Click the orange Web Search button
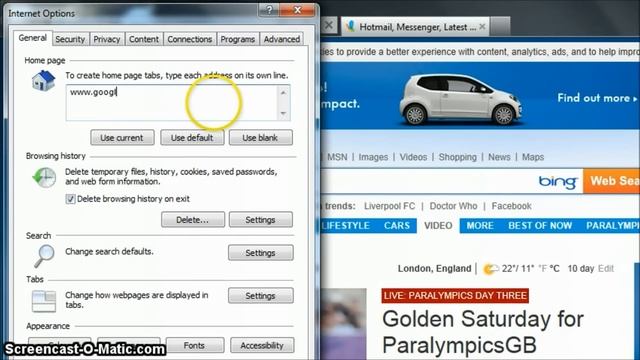Image resolution: width=640 pixels, height=360 pixels. [x=611, y=181]
